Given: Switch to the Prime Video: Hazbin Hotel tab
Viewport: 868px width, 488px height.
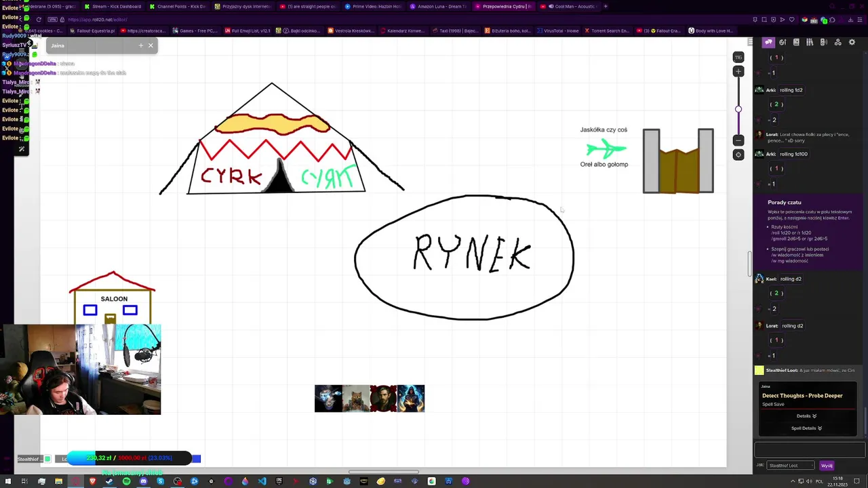Looking at the screenshot, I should point(372,6).
